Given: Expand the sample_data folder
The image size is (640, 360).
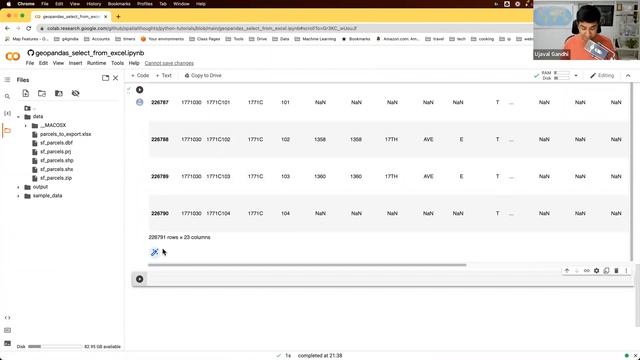Looking at the screenshot, I should point(18,196).
